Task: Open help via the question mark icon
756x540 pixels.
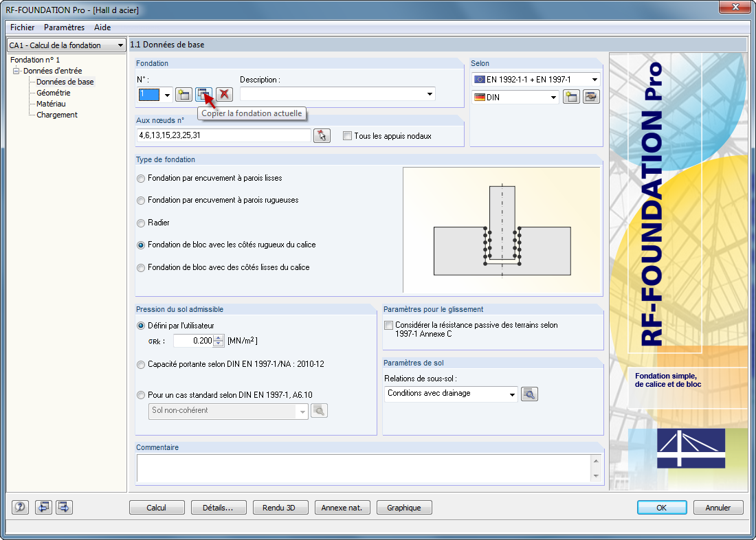Action: click(19, 507)
